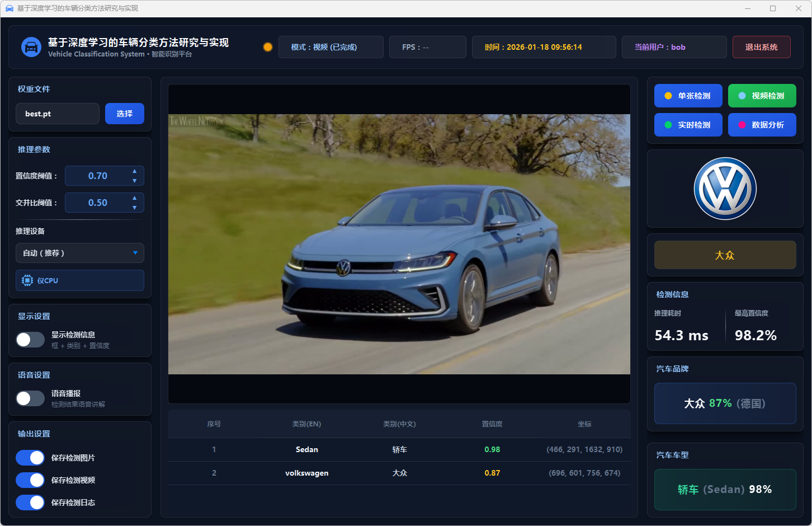This screenshot has width=812, height=526.
Task: Click the FPS: -- status box
Action: [x=427, y=47]
